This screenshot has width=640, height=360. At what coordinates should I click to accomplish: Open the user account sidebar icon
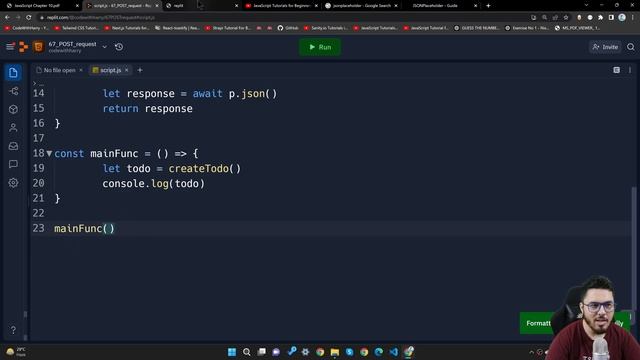13,128
